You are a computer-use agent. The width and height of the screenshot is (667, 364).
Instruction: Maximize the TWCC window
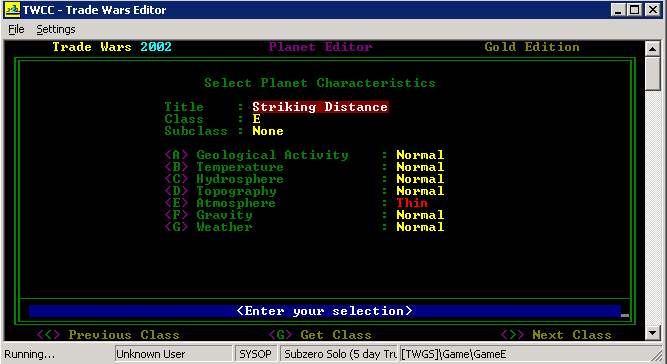pos(634,10)
